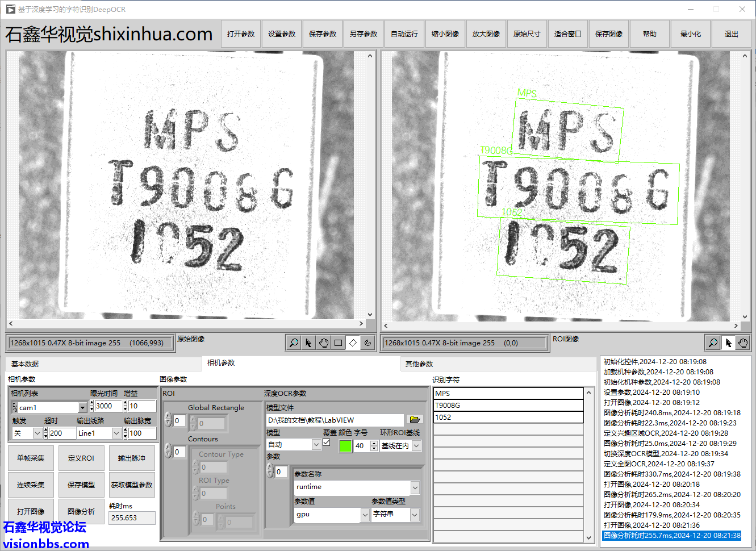
Task: Toggle the 覆盖 overlay checkbox
Action: (326, 442)
